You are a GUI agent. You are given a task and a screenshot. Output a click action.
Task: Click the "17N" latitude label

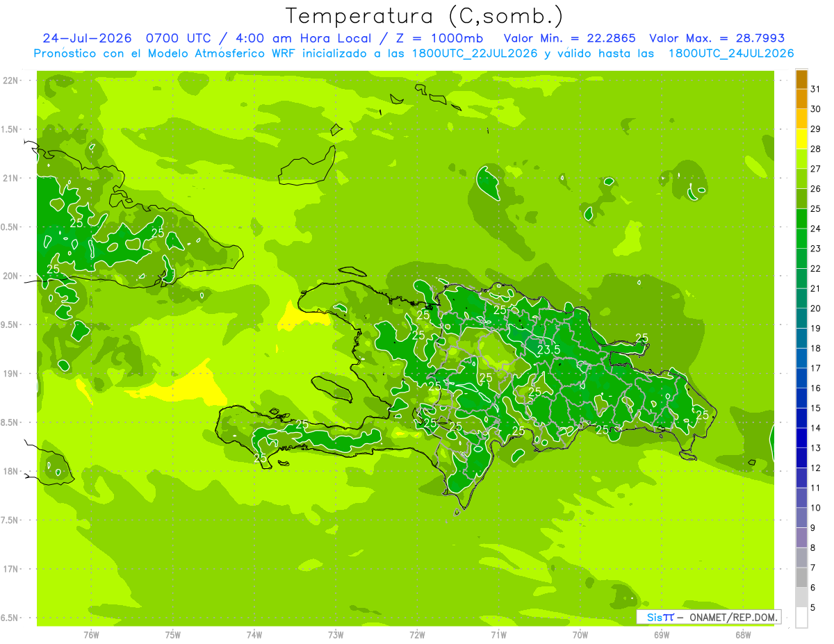[x=10, y=569]
